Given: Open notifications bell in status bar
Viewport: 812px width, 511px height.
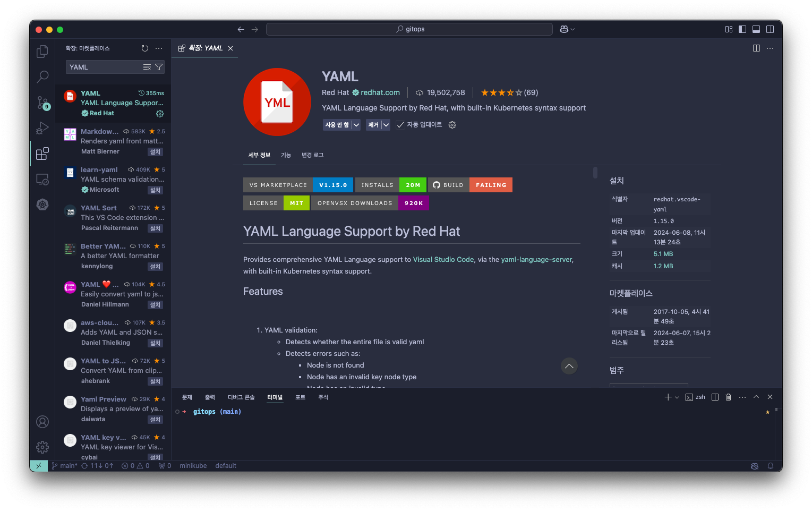Looking at the screenshot, I should click(770, 466).
